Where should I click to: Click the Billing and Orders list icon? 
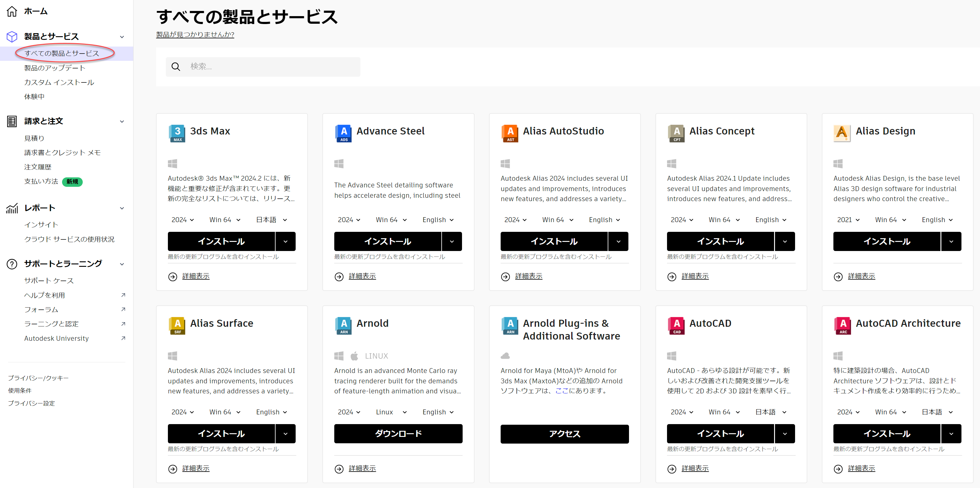pyautogui.click(x=12, y=121)
